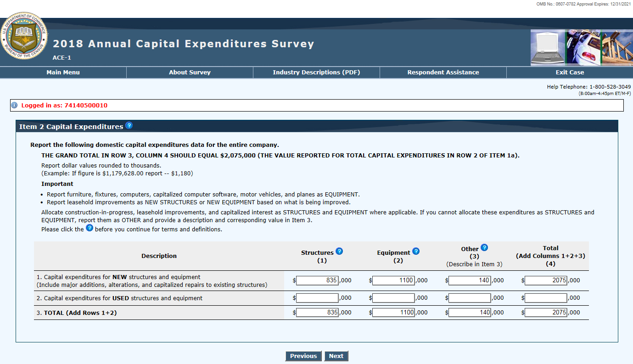Screen dimensions: 633x364
Task: Open help for Item 2 Capital Expenditures heading
Action: click(129, 126)
